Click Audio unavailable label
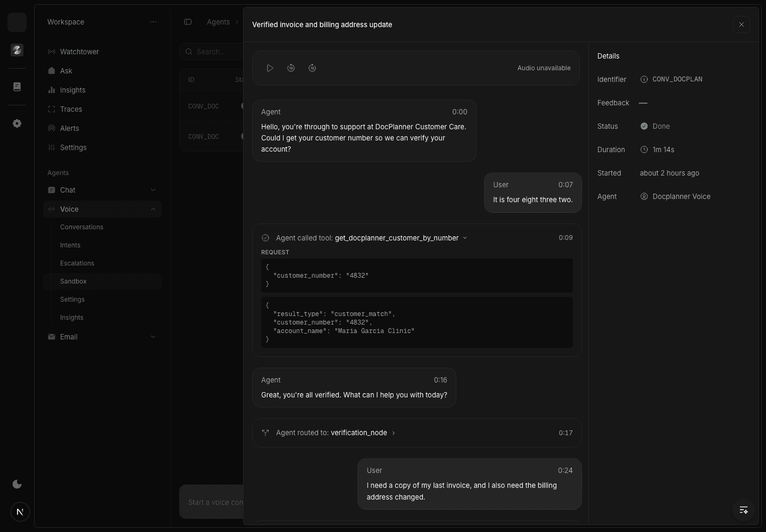This screenshot has height=532, width=766. [x=544, y=68]
